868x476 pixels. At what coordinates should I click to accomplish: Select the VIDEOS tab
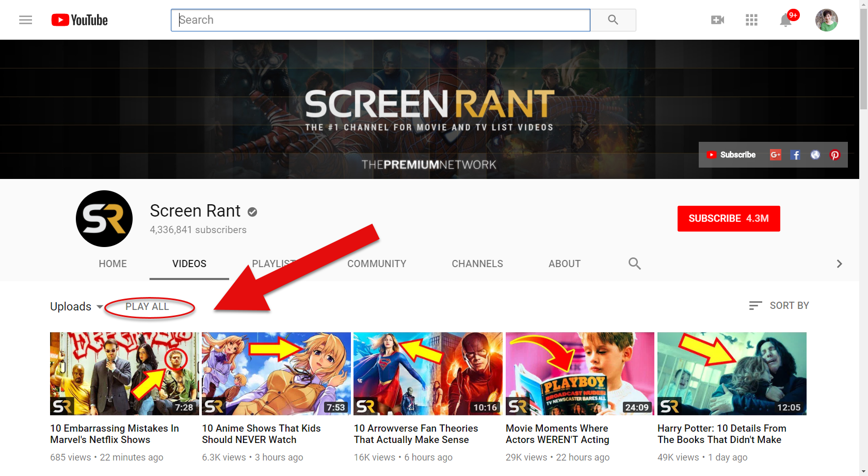click(x=189, y=264)
